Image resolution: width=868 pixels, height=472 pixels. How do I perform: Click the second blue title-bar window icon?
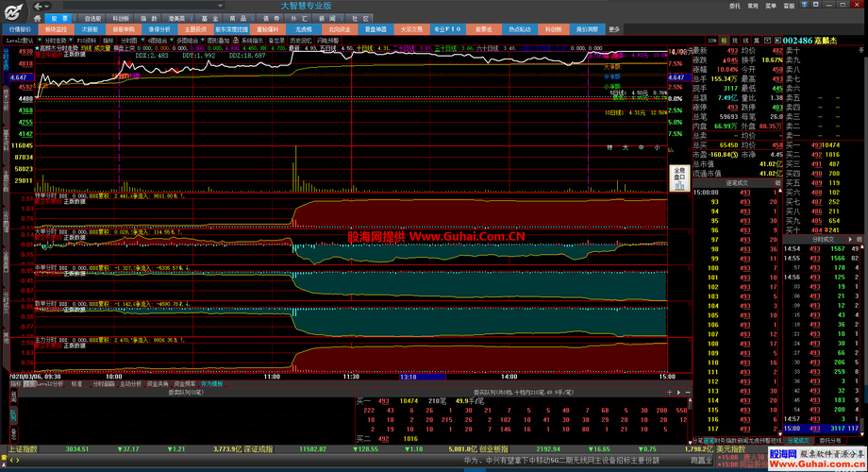tap(816, 5)
